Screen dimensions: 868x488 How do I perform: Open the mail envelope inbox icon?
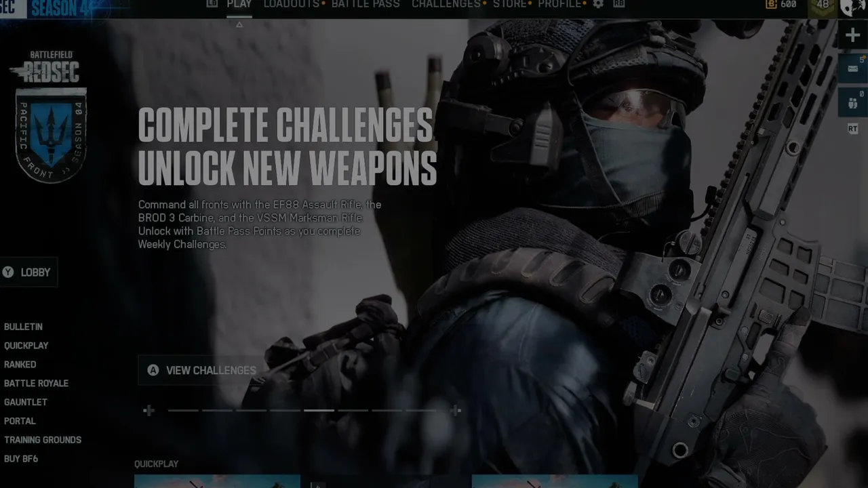(x=853, y=68)
